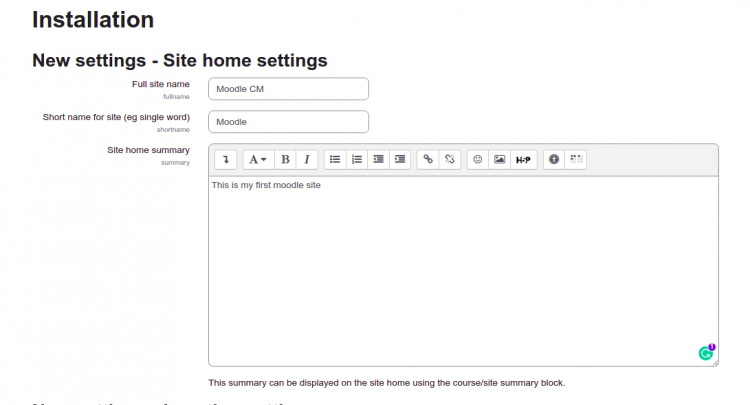Click the Full site name field
The width and height of the screenshot is (750, 405).
288,89
